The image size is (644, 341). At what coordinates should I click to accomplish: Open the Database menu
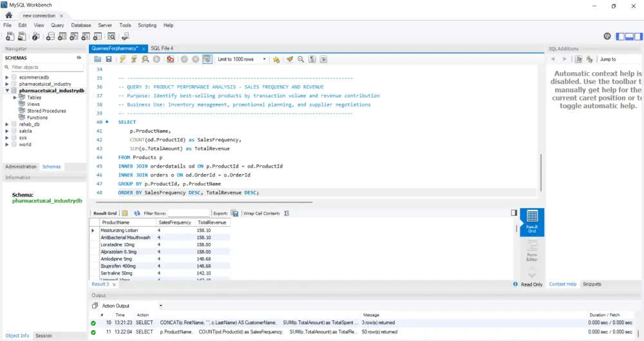[x=81, y=25]
